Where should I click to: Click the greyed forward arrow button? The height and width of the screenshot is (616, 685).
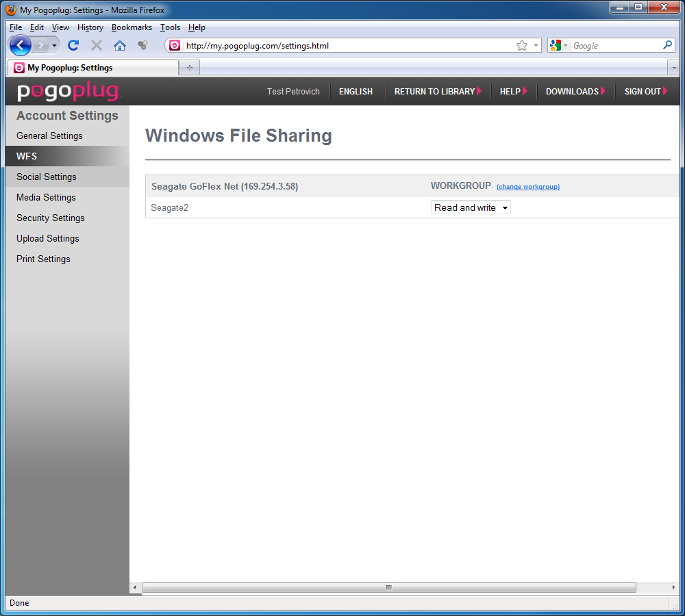(x=40, y=45)
